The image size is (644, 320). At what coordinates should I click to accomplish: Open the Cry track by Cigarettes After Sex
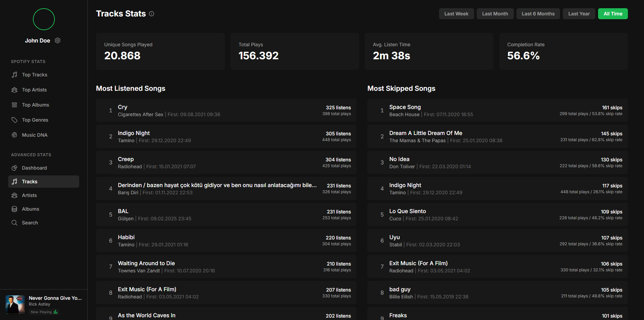coord(123,107)
